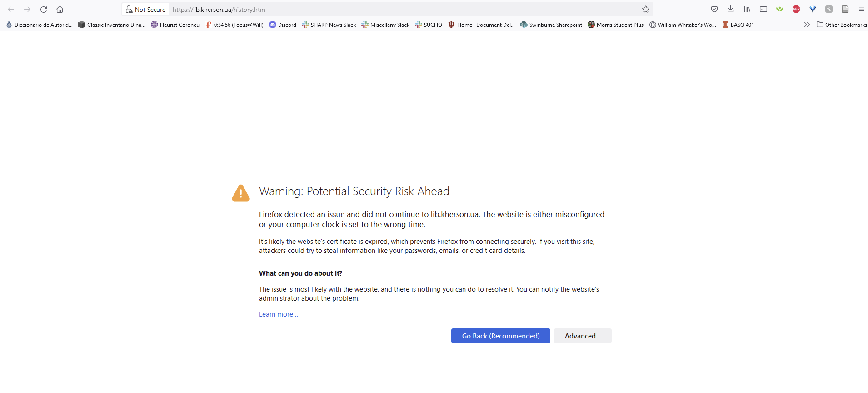
Task: Open the SHARP News Slack bookmark
Action: [x=329, y=25]
